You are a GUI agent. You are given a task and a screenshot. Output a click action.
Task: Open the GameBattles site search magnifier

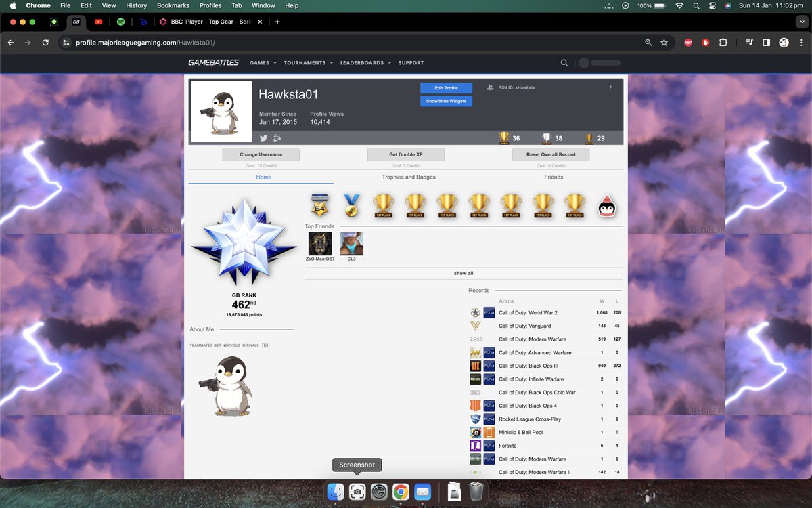564,63
